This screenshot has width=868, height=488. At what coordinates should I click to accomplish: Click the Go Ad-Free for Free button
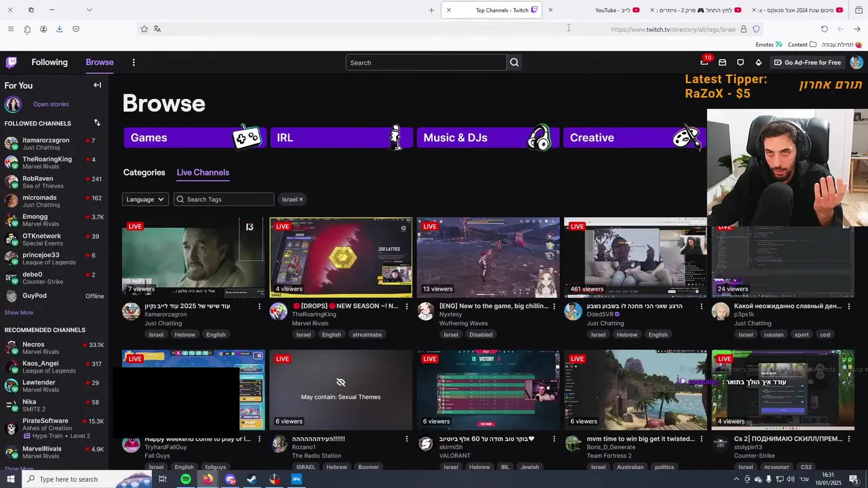tap(807, 62)
